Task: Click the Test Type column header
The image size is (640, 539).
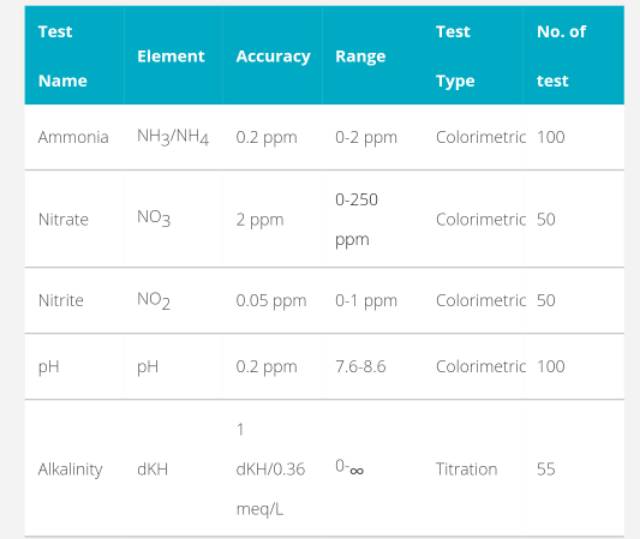Action: (x=456, y=56)
